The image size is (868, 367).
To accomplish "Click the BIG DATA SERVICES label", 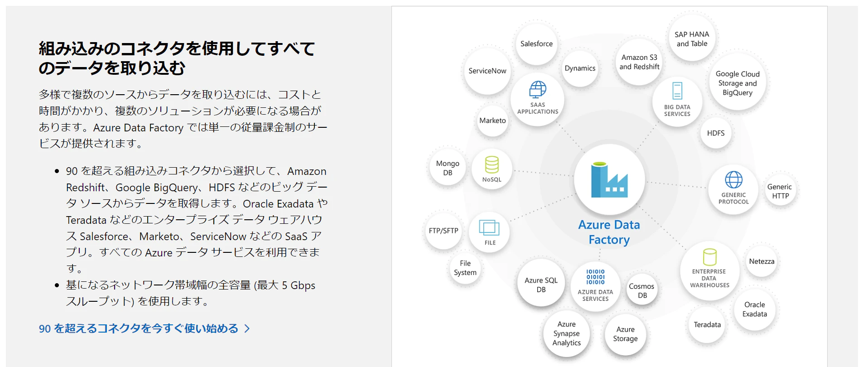I will pos(677,111).
